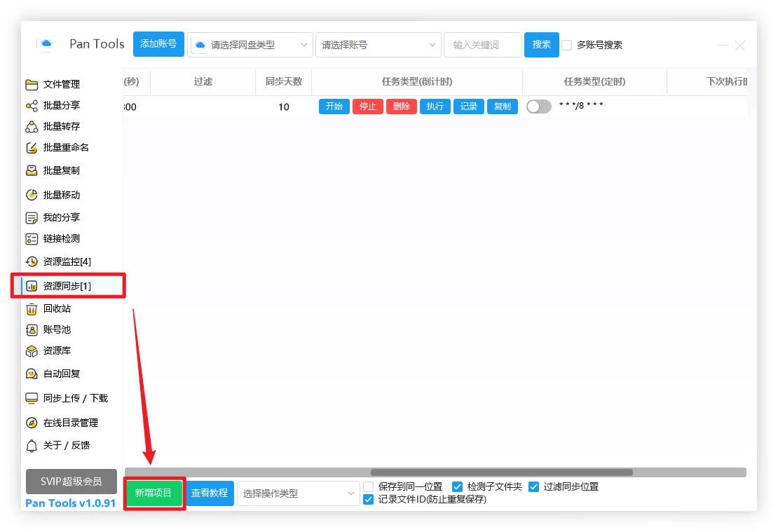The image size is (778, 532).
Task: Click the 批量转存 icon in sidebar
Action: tap(32, 127)
